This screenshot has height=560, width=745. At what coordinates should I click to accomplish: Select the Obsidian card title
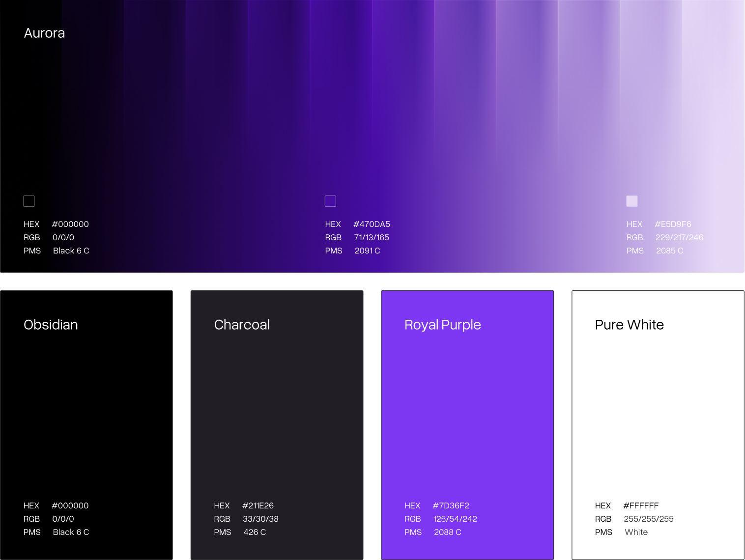(51, 325)
